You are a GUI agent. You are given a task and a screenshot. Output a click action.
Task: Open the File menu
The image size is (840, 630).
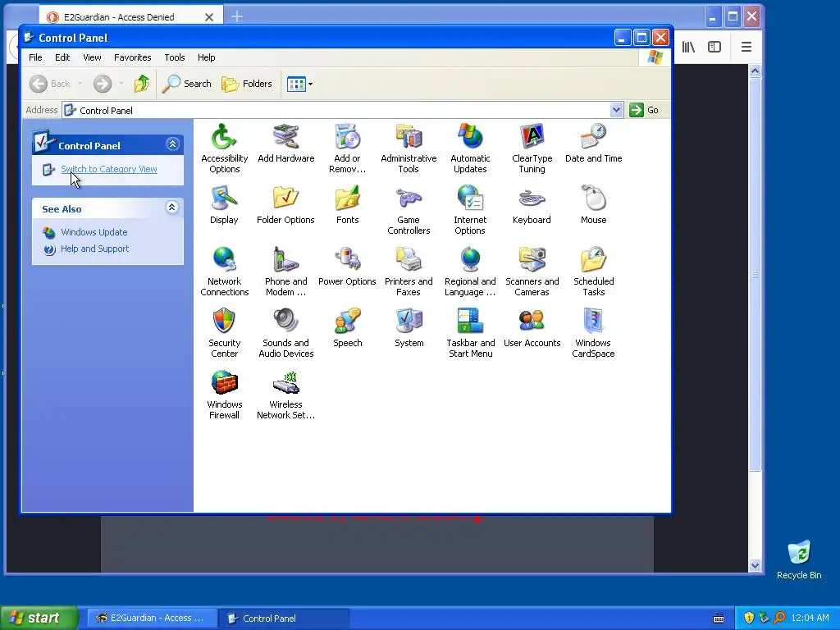(35, 57)
